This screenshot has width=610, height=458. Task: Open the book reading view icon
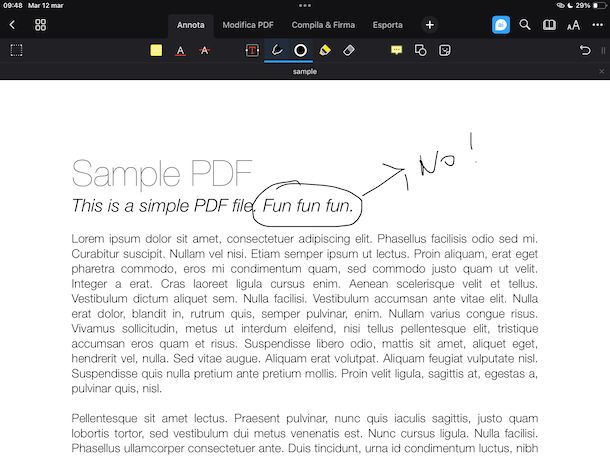point(549,25)
